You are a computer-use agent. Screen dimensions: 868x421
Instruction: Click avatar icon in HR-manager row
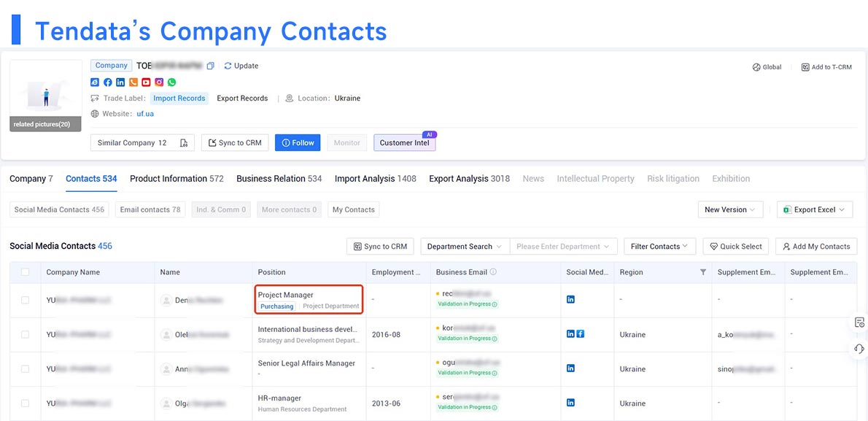click(x=166, y=403)
